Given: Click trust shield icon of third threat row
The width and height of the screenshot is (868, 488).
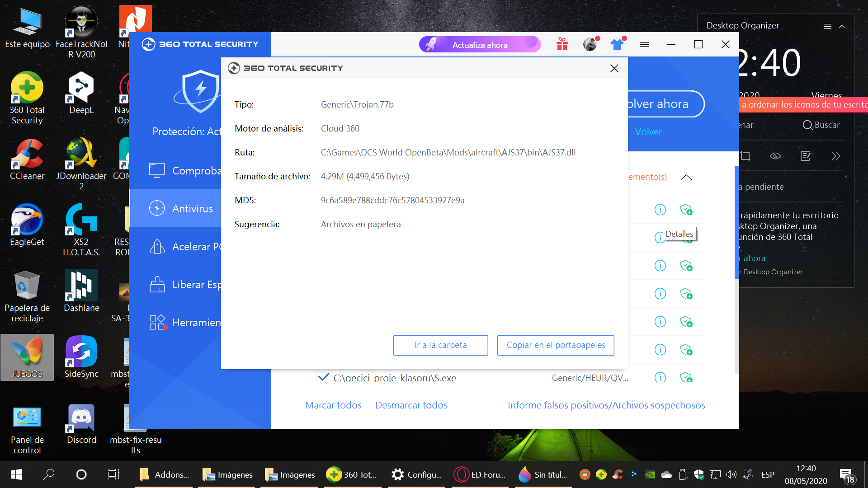Looking at the screenshot, I should (686, 266).
